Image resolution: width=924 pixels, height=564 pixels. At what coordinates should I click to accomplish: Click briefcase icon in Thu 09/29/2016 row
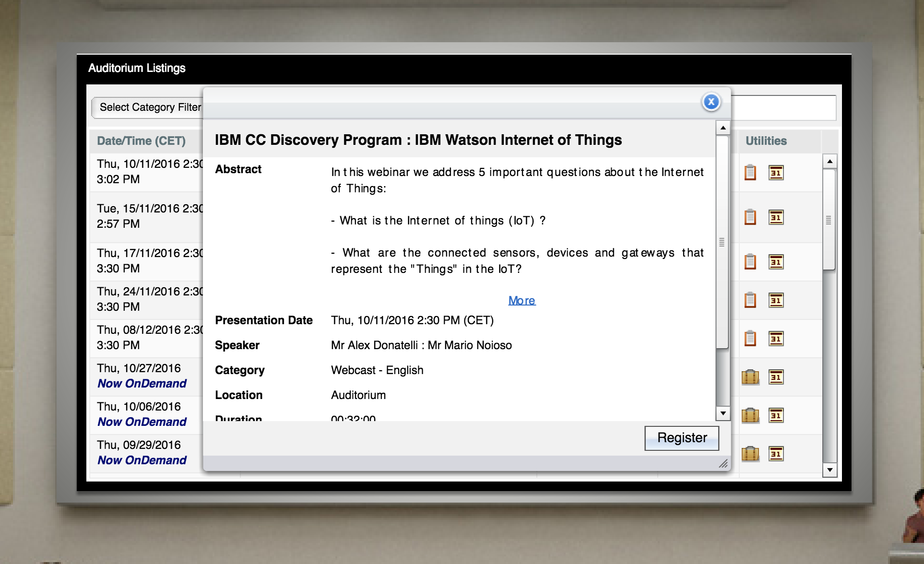tap(750, 454)
